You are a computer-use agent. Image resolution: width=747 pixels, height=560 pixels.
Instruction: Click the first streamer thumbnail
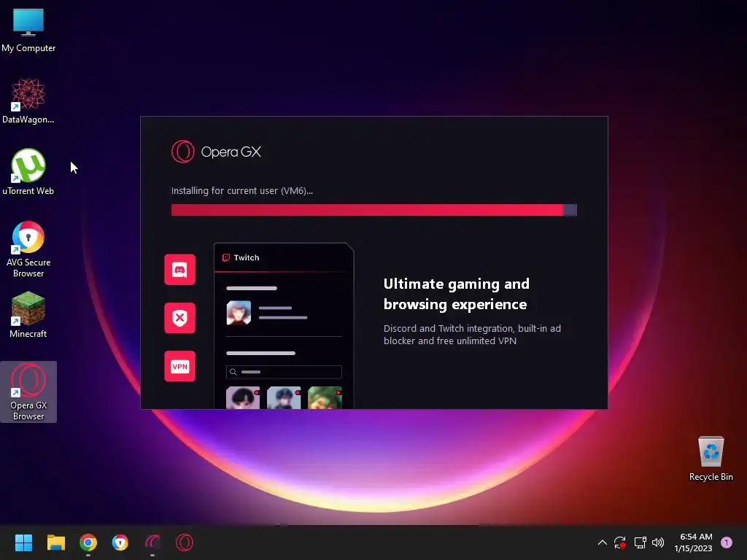(243, 398)
